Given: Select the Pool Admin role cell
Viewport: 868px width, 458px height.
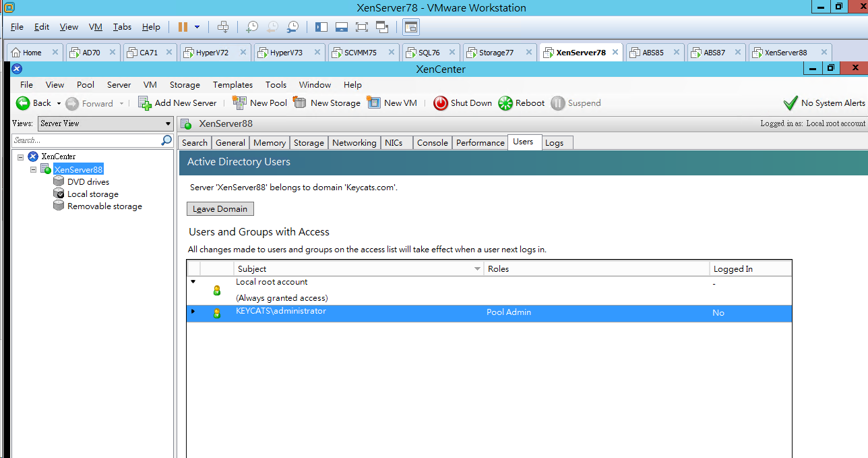Looking at the screenshot, I should 596,313.
